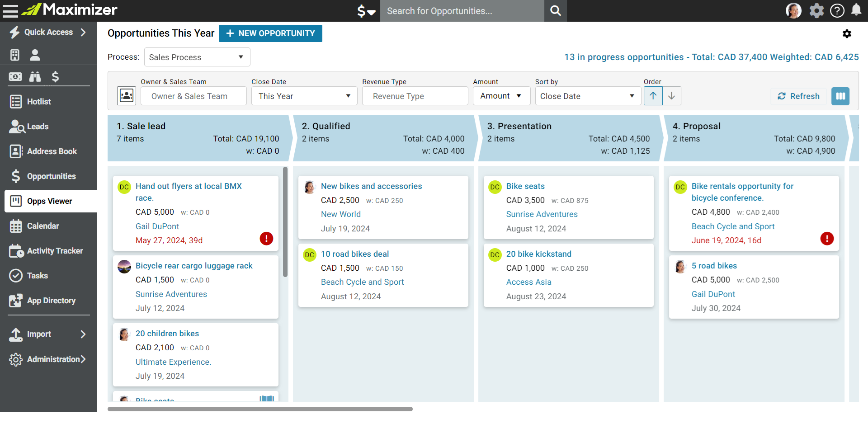Click overdue alert on the May 27 card
Image resolution: width=868 pixels, height=447 pixels.
(x=266, y=238)
